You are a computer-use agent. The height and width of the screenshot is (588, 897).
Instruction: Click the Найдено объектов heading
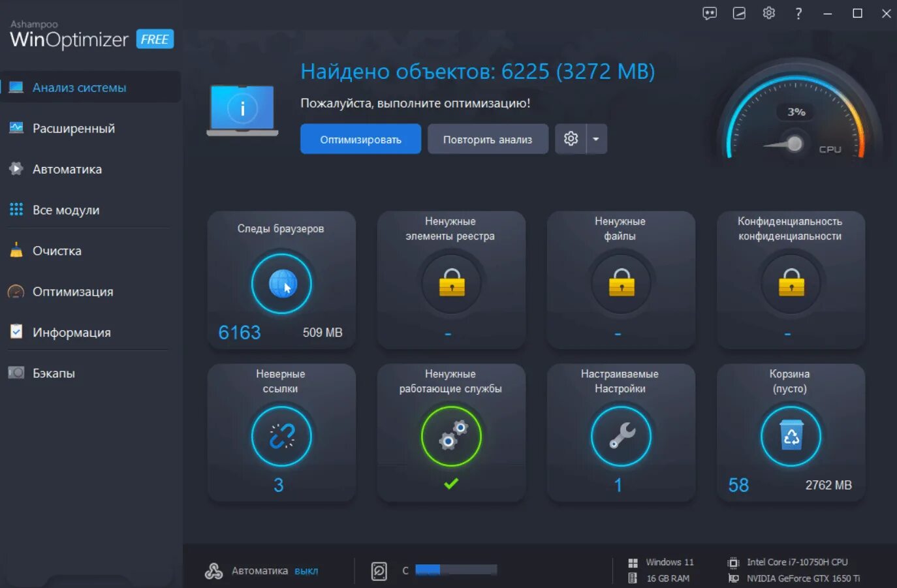coord(477,71)
